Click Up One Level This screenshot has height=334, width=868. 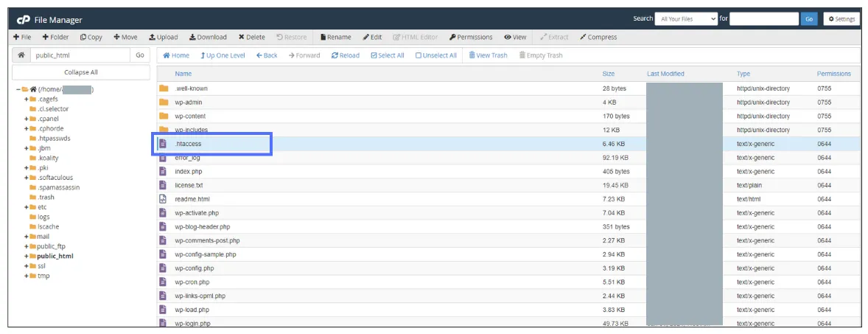click(223, 55)
